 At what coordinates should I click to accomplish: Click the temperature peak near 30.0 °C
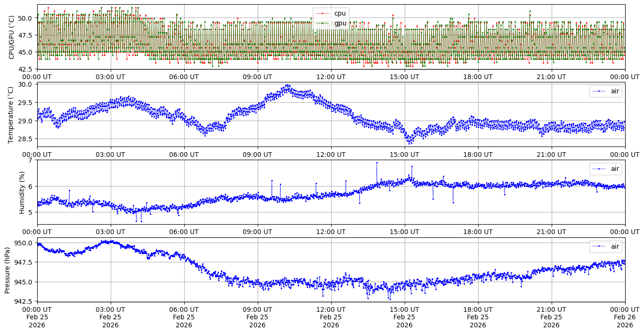[287, 86]
